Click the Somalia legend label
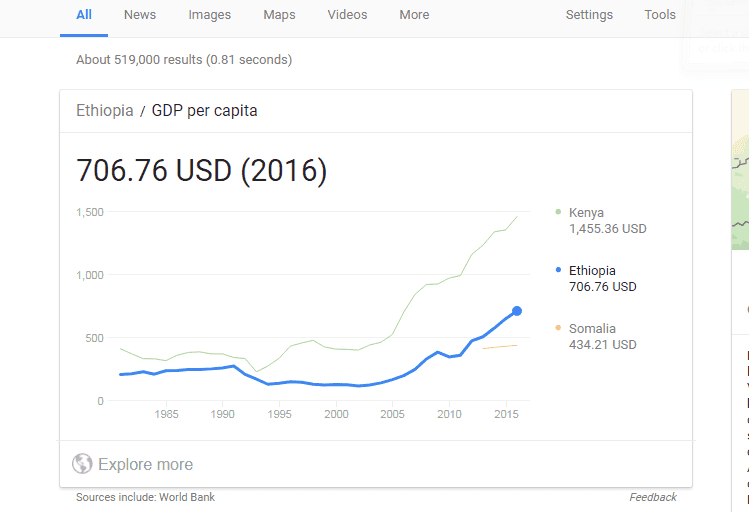Screen dimensions: 749x512 [x=592, y=328]
